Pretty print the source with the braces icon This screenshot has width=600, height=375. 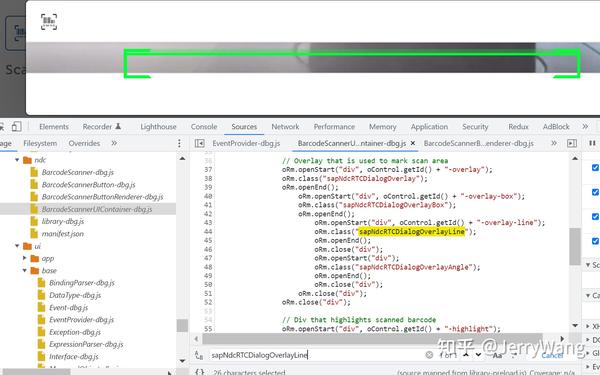(199, 372)
